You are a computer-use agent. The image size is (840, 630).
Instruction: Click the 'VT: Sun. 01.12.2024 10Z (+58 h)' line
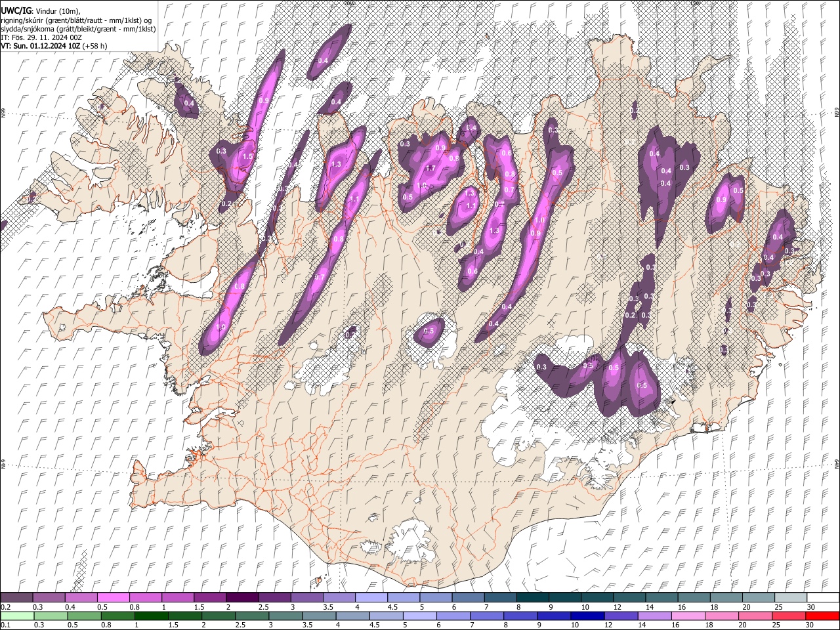54,46
